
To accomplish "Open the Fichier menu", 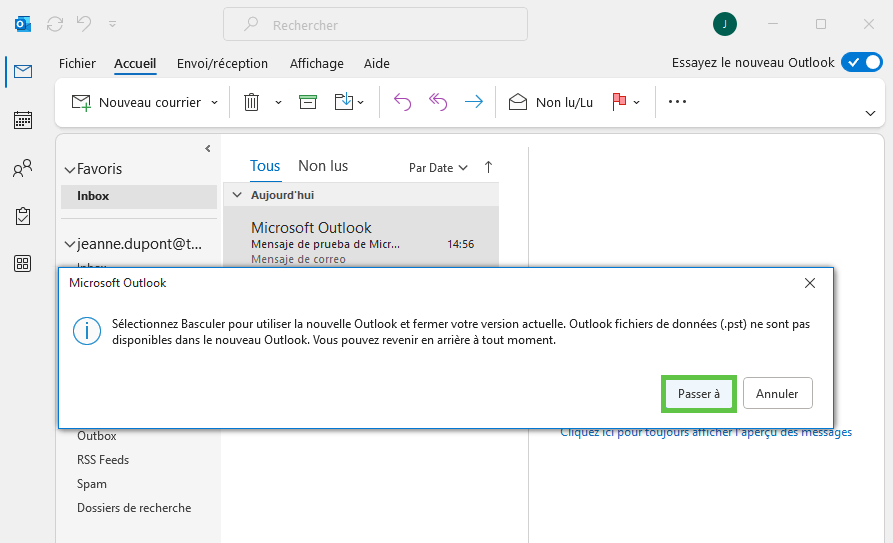I will tap(77, 63).
